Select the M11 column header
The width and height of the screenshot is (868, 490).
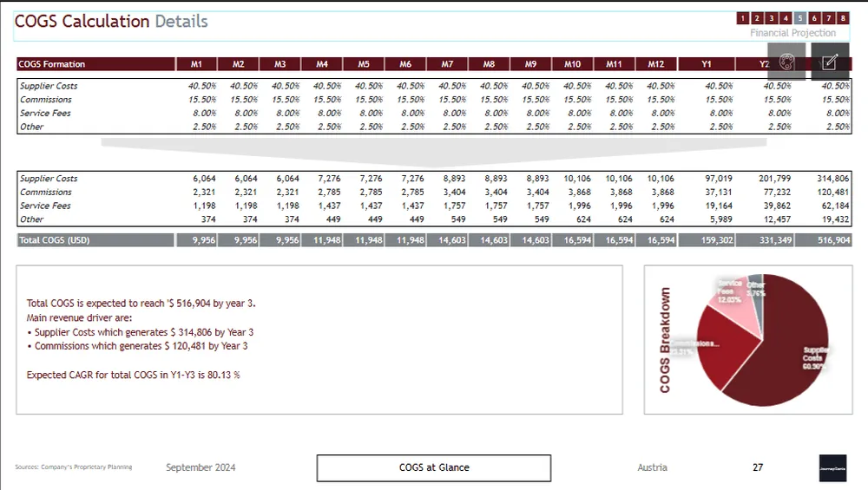pyautogui.click(x=614, y=63)
